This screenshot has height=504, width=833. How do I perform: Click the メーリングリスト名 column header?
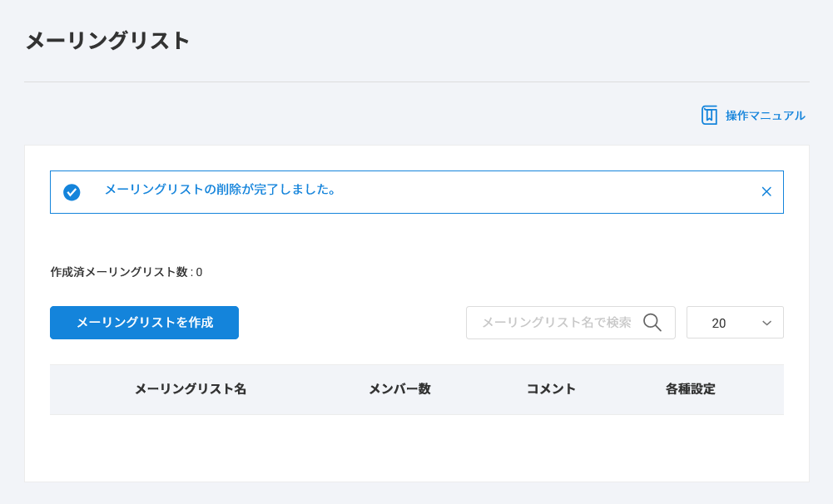click(191, 389)
